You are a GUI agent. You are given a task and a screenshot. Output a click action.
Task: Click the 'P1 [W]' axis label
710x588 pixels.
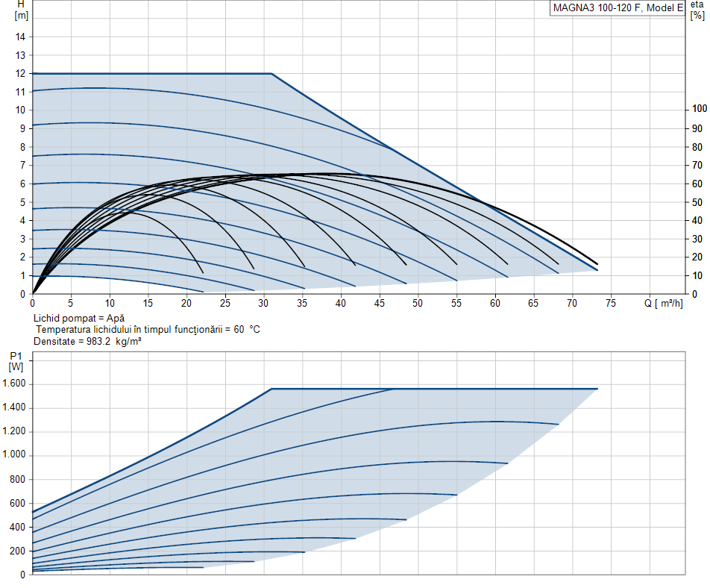[16, 361]
